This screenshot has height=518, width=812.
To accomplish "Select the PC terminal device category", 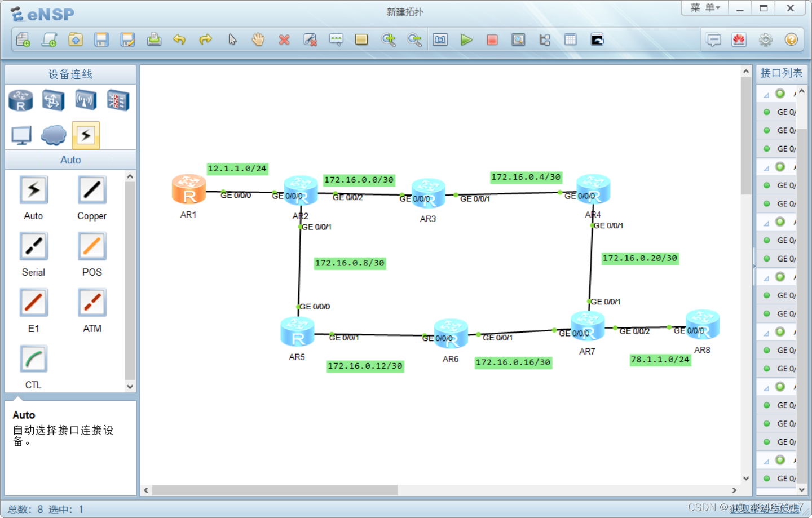I will tap(21, 135).
